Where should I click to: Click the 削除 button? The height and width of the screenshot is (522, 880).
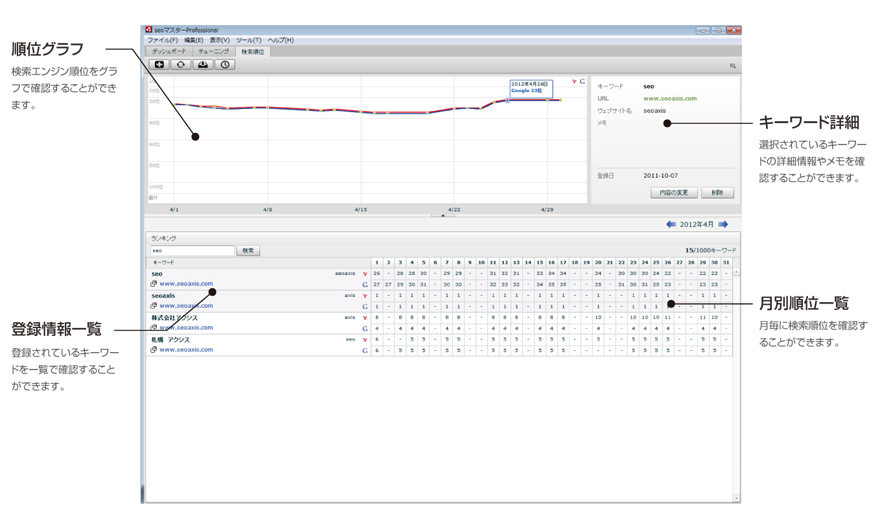(718, 192)
